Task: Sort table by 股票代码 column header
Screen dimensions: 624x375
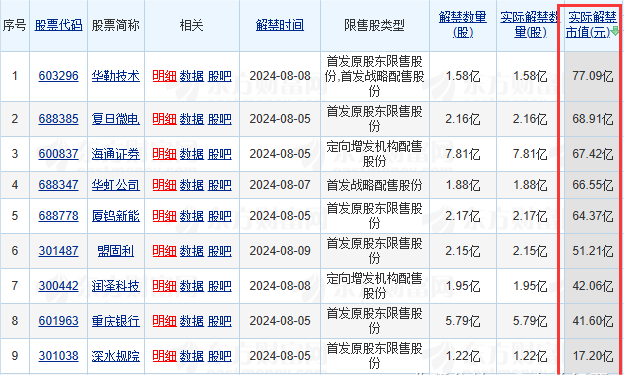Action: click(58, 25)
